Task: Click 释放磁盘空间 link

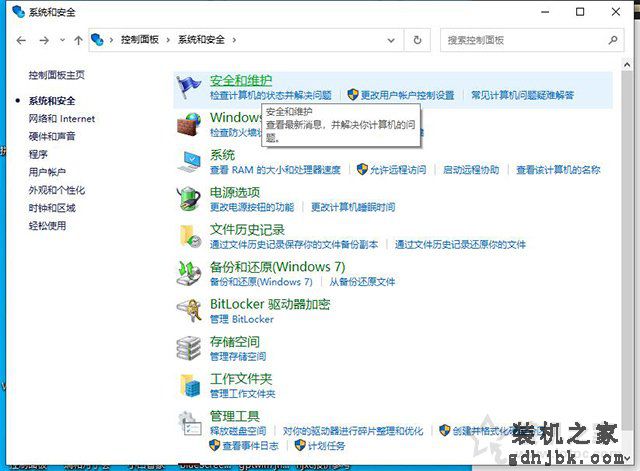Action: [x=238, y=431]
